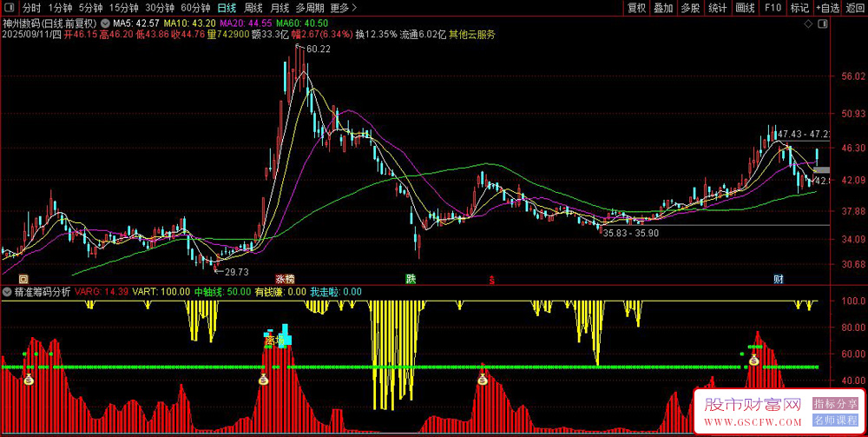Expand main chart indicator dropdown beside 神州数码
868x437 pixels.
[105, 23]
